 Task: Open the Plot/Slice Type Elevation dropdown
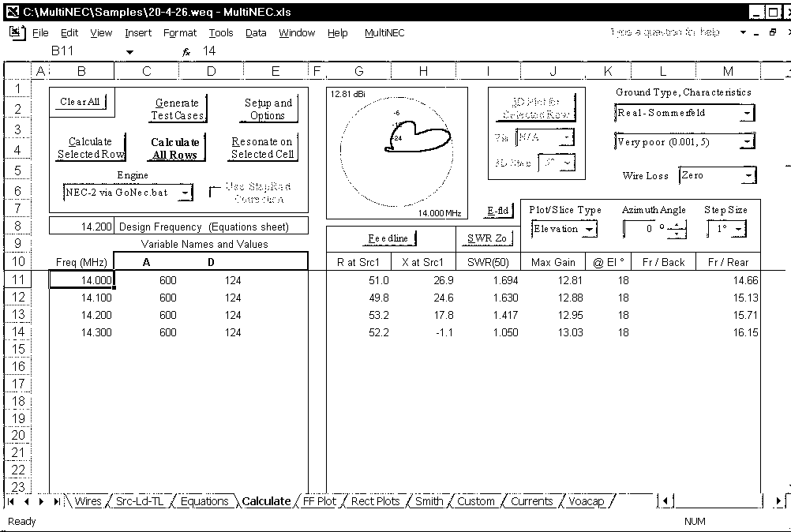[x=589, y=230]
